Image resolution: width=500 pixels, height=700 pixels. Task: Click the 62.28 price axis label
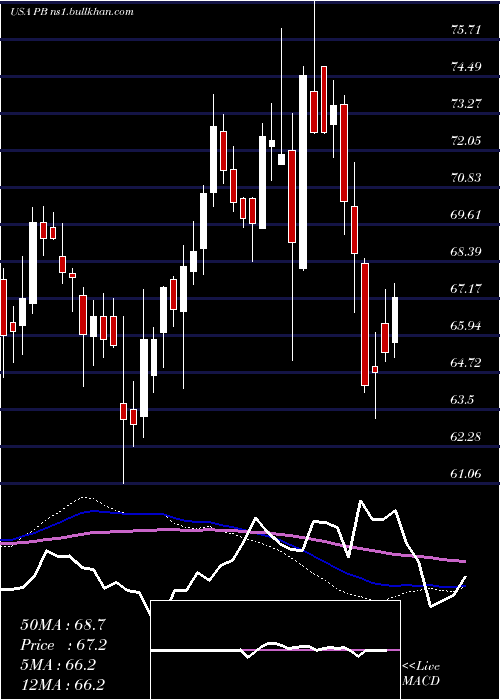point(467,437)
